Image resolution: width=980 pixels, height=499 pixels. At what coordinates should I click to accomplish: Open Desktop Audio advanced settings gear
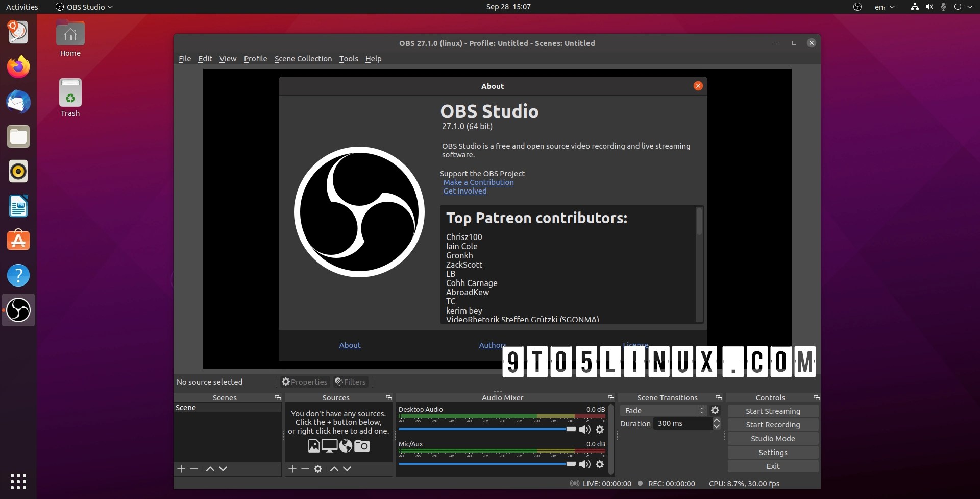[x=600, y=430]
